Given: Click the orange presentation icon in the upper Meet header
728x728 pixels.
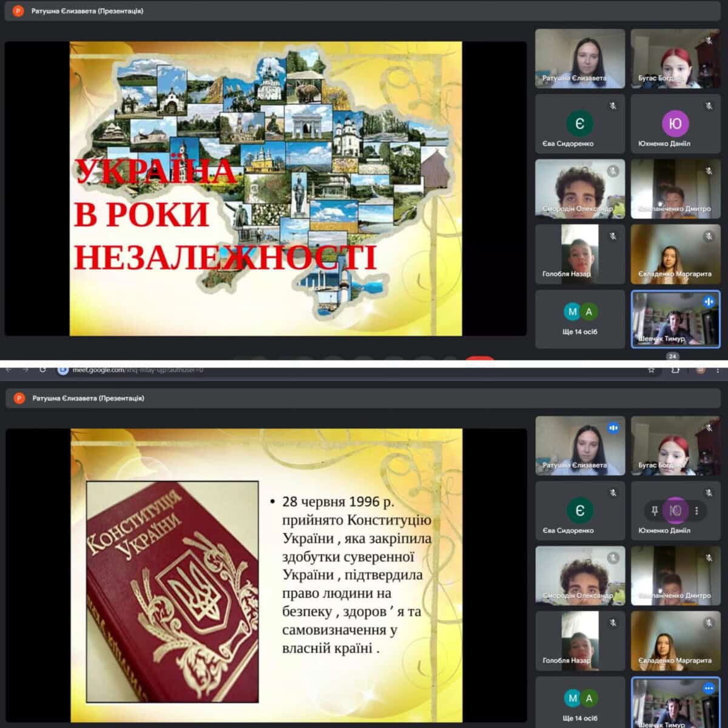Looking at the screenshot, I should (18, 11).
